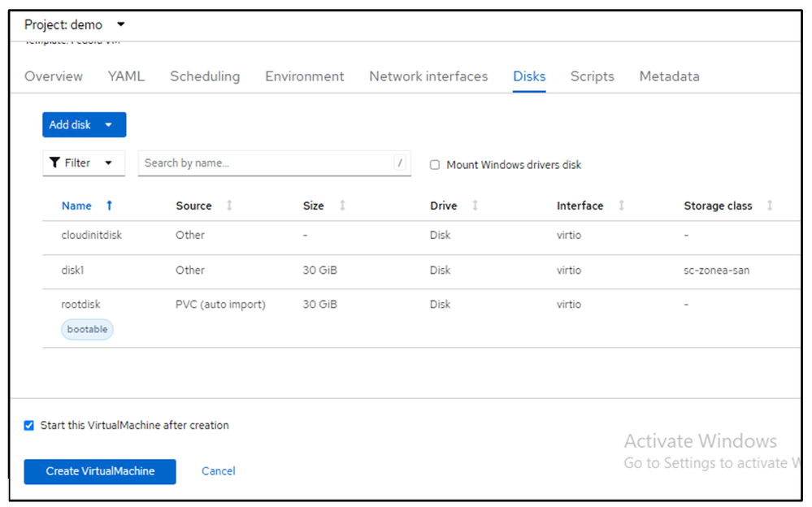The width and height of the screenshot is (812, 507).
Task: Click the Source column sort icon
Action: (x=229, y=206)
